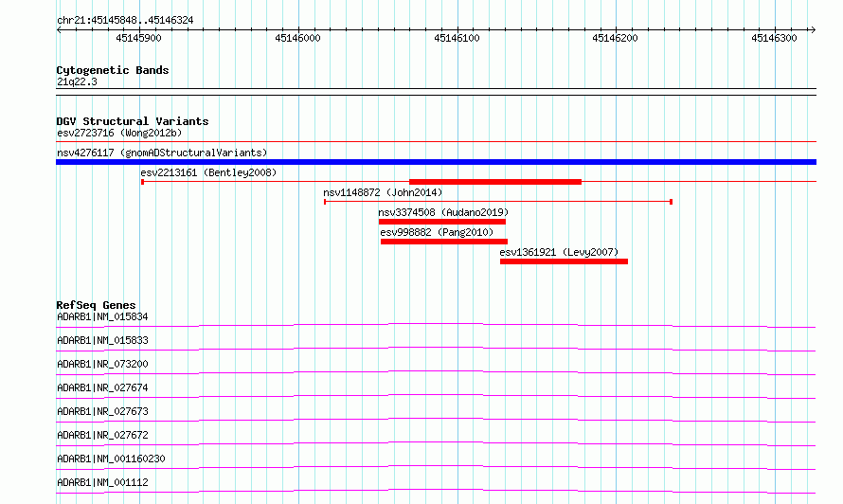Open ADARB1|NM_001160230 transcript

[x=111, y=459]
